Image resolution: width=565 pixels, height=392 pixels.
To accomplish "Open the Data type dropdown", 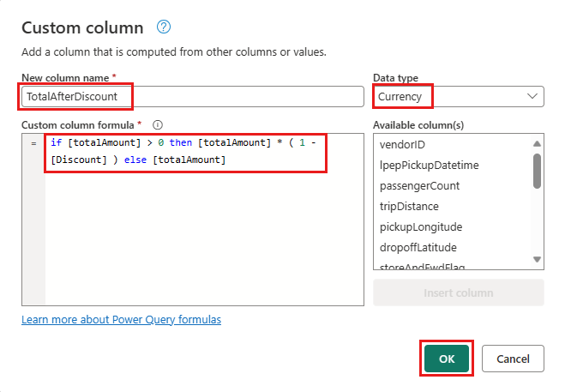I will click(x=458, y=97).
